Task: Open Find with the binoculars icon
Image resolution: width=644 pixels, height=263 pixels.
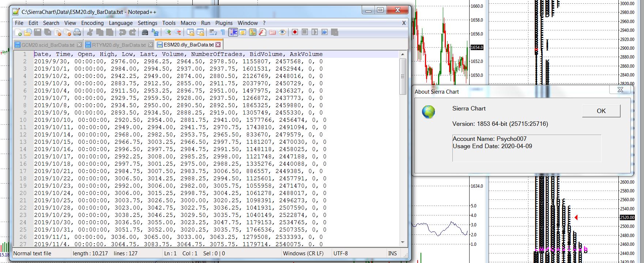Action: (145, 33)
